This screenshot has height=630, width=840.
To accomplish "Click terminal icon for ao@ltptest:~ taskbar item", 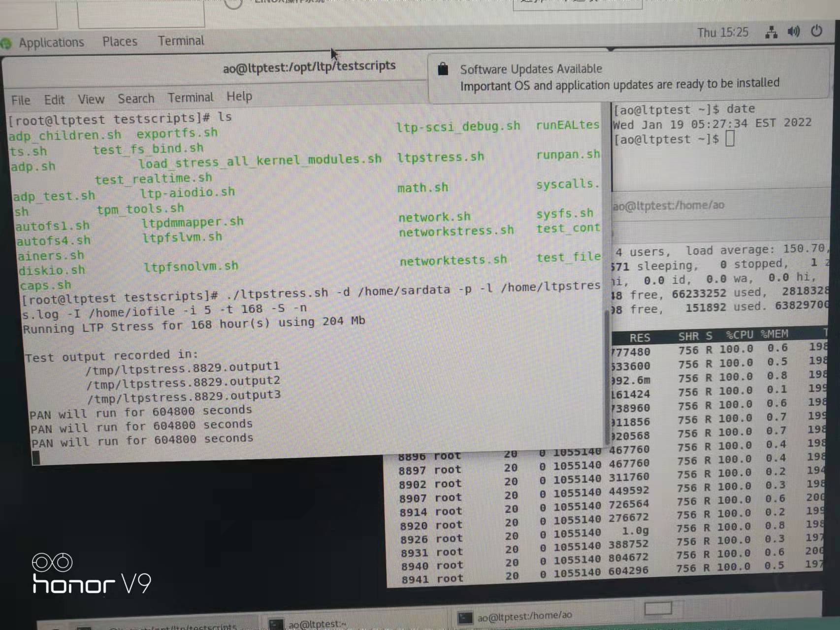I will pos(276,625).
